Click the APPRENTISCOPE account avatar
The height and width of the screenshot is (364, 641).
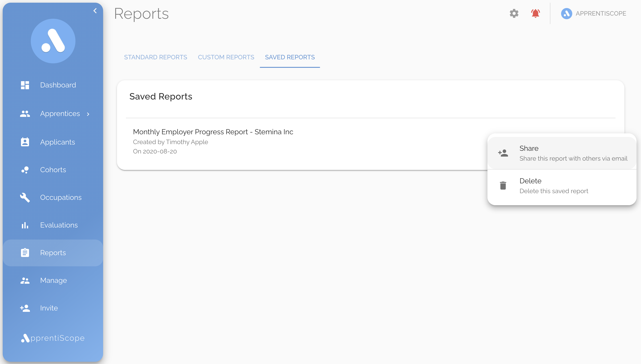tap(566, 14)
